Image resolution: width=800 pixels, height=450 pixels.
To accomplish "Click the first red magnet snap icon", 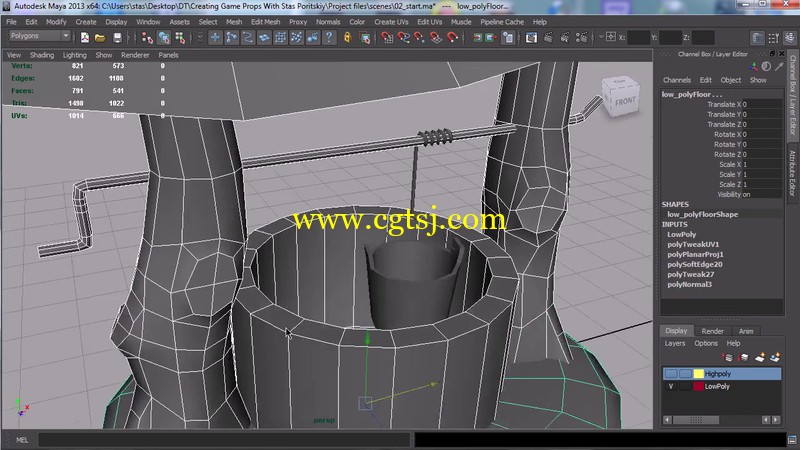I will 387,38.
